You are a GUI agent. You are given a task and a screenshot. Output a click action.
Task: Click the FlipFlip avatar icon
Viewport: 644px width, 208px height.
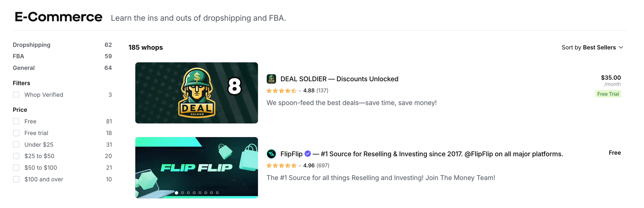[x=271, y=154]
